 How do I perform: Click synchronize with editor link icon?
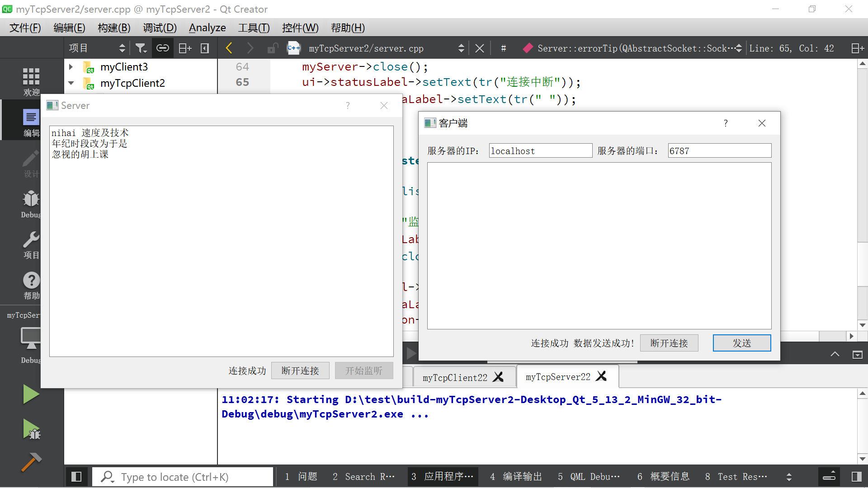tap(162, 48)
